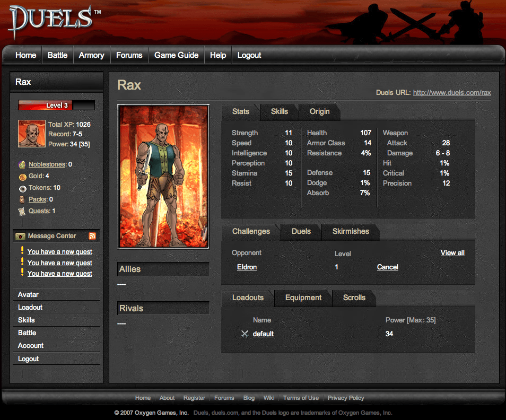Click the Message Center header label
The width and height of the screenshot is (506, 420).
(x=52, y=236)
